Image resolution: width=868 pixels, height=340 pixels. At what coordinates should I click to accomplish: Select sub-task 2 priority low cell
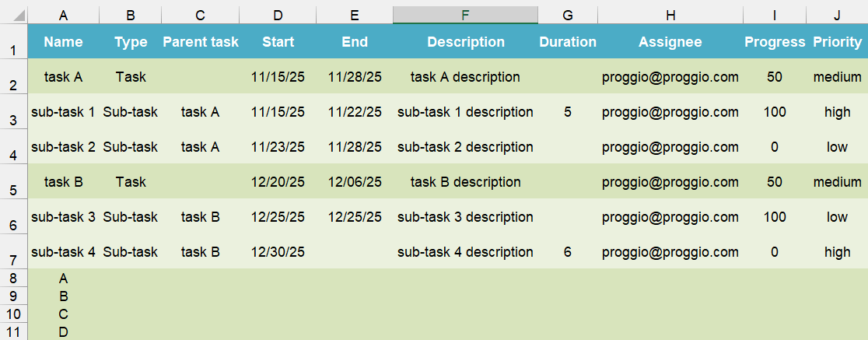[836, 147]
